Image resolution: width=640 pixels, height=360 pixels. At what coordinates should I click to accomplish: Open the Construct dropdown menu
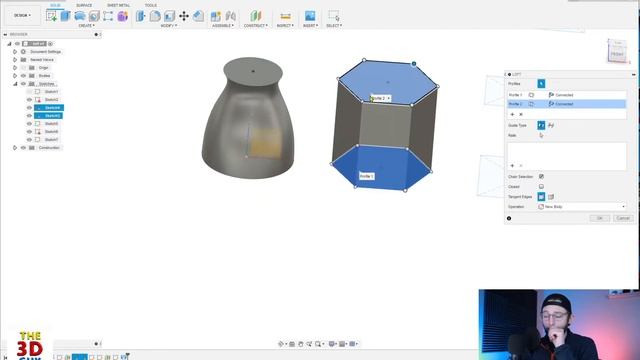click(256, 26)
